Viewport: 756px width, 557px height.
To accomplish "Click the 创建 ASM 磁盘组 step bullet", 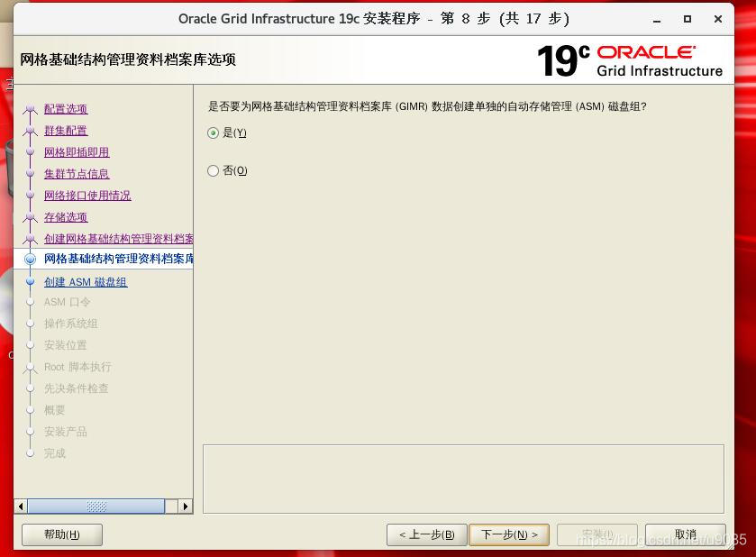I will point(31,281).
